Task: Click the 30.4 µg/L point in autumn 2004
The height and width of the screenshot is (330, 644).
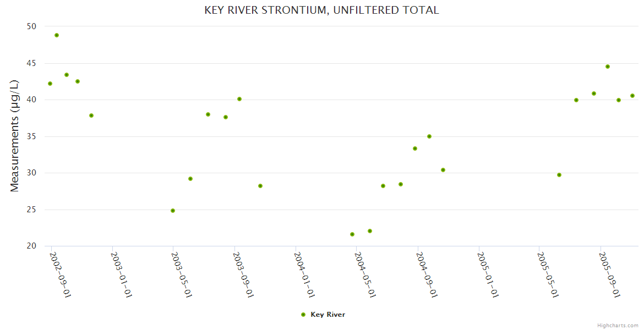Action: click(x=443, y=170)
